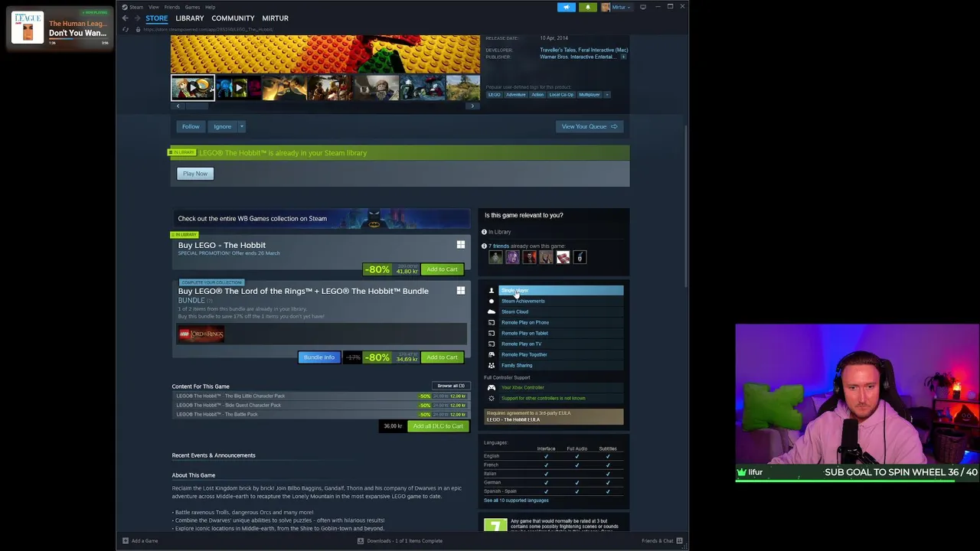This screenshot has height=551, width=980.
Task: Select the second video thumbnail
Action: coord(237,87)
